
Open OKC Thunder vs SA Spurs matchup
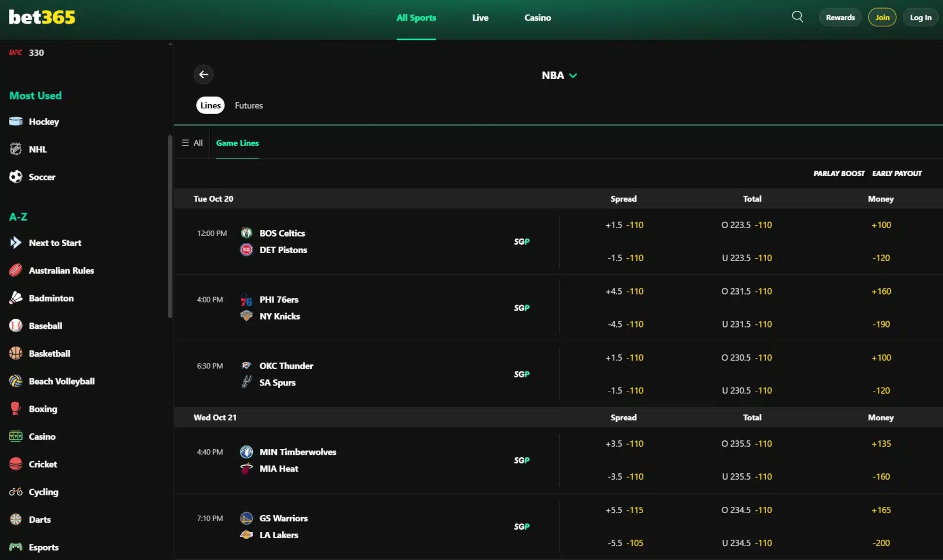[x=286, y=374]
